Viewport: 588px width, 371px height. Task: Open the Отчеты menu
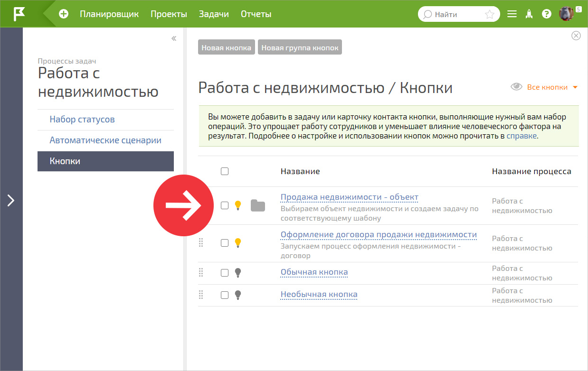tap(256, 14)
